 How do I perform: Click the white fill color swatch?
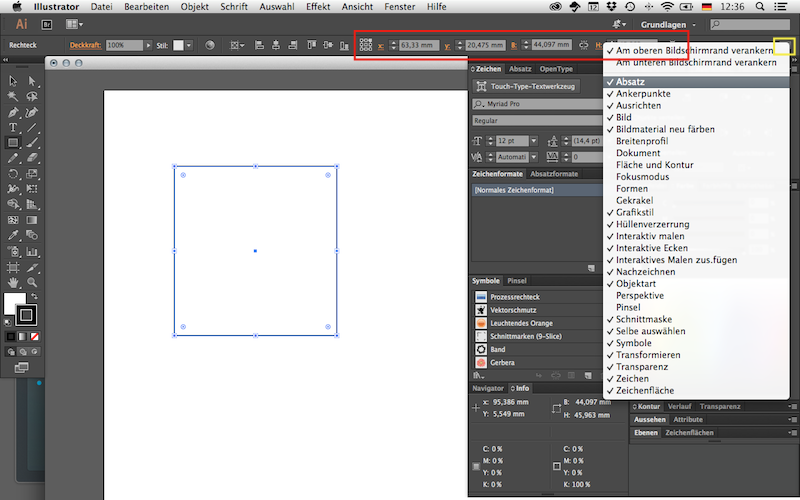(12, 302)
